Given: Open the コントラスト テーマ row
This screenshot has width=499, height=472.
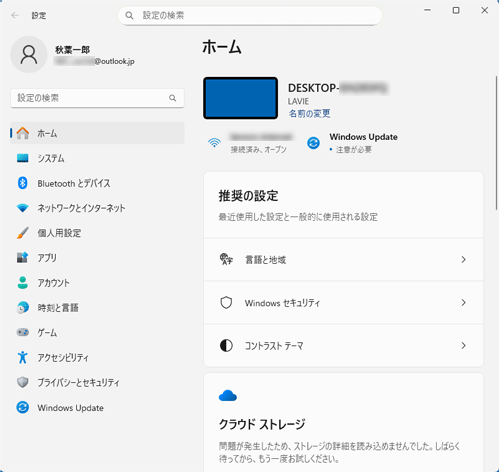Looking at the screenshot, I should pos(343,346).
